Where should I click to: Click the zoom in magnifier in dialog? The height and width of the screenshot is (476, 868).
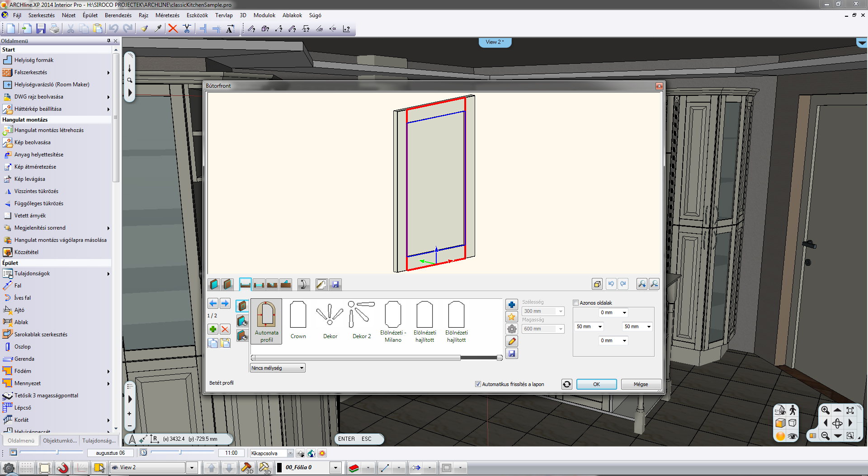pyautogui.click(x=642, y=284)
